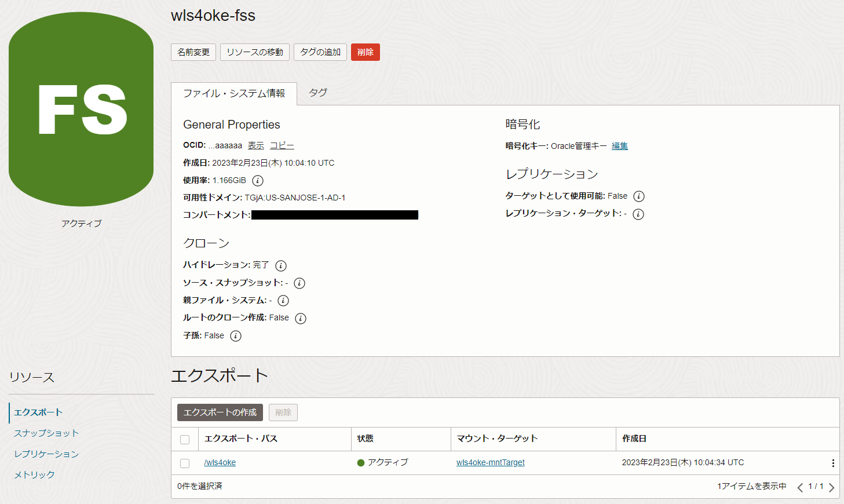Check the /wls4oke export row checkbox
This screenshot has height=504, width=844.
click(x=185, y=463)
